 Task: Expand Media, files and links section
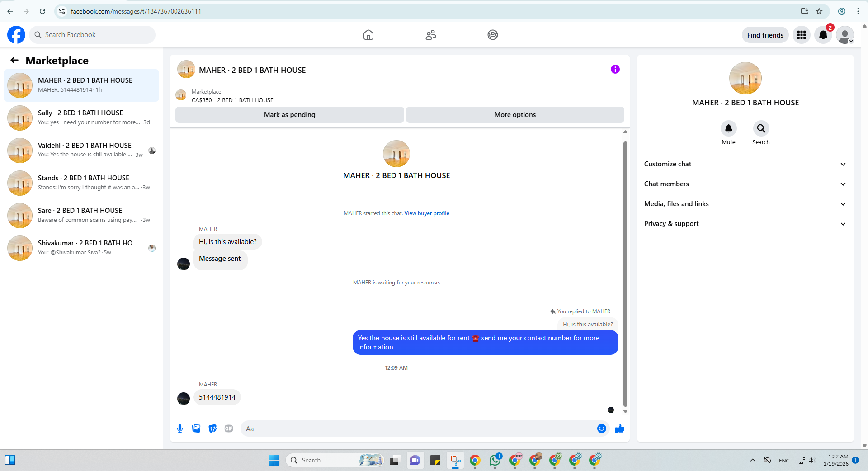745,204
